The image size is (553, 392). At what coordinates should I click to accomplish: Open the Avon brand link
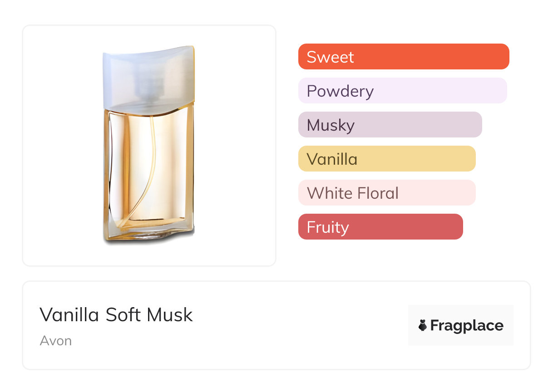56,341
